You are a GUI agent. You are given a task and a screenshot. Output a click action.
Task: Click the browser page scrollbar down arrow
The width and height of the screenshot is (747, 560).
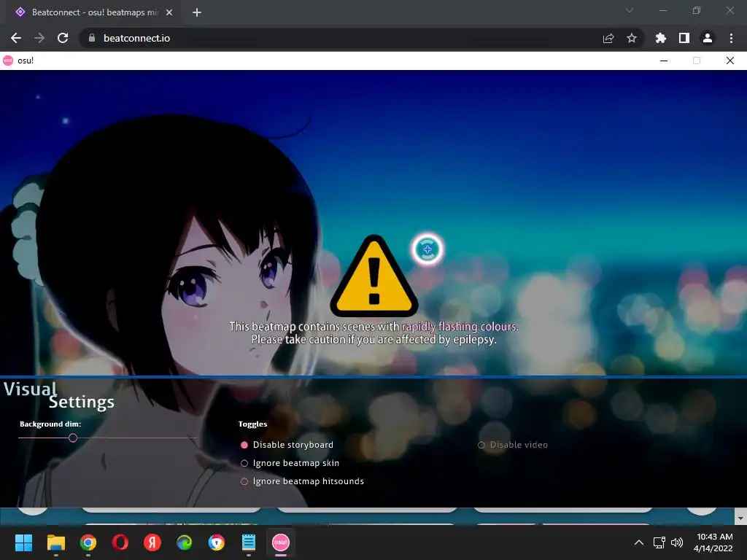pos(740,518)
